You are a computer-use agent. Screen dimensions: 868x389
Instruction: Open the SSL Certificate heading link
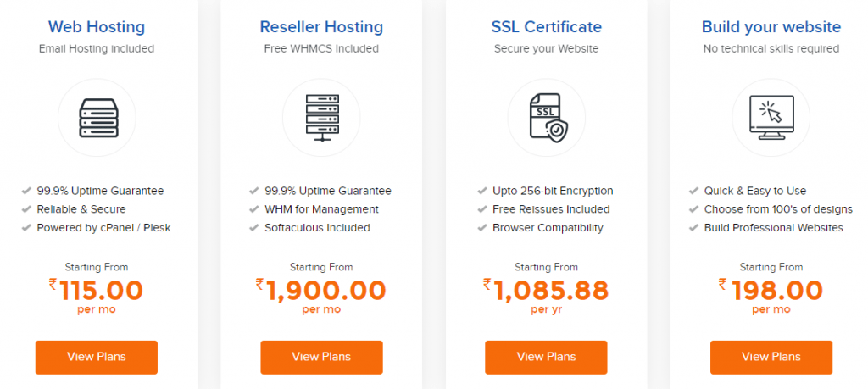click(x=547, y=26)
